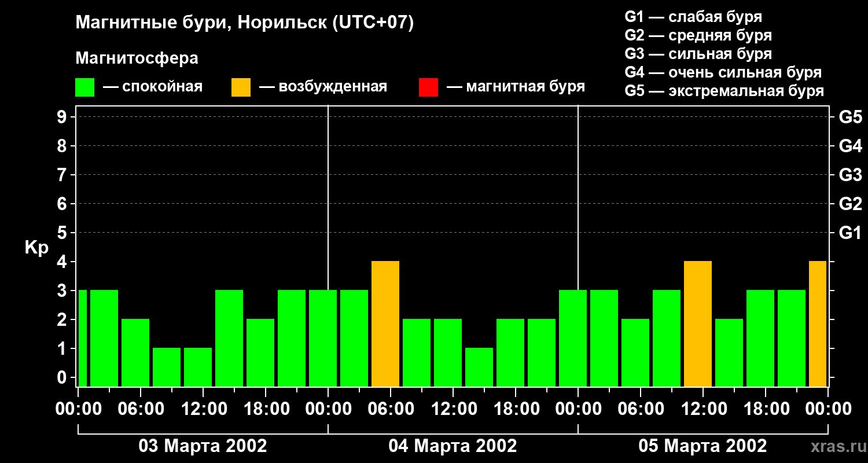
Task: Click the Магнитосфера legend heading
Action: coord(137,58)
